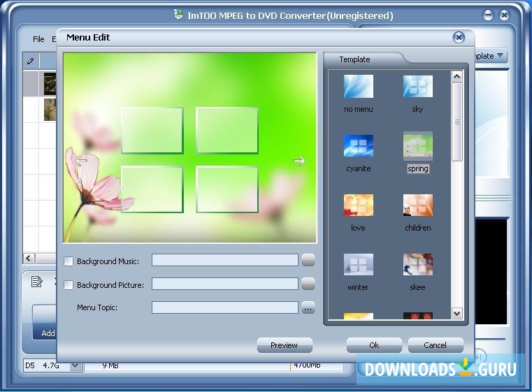Click bottom-right menu button placeholder in preview

(x=227, y=189)
